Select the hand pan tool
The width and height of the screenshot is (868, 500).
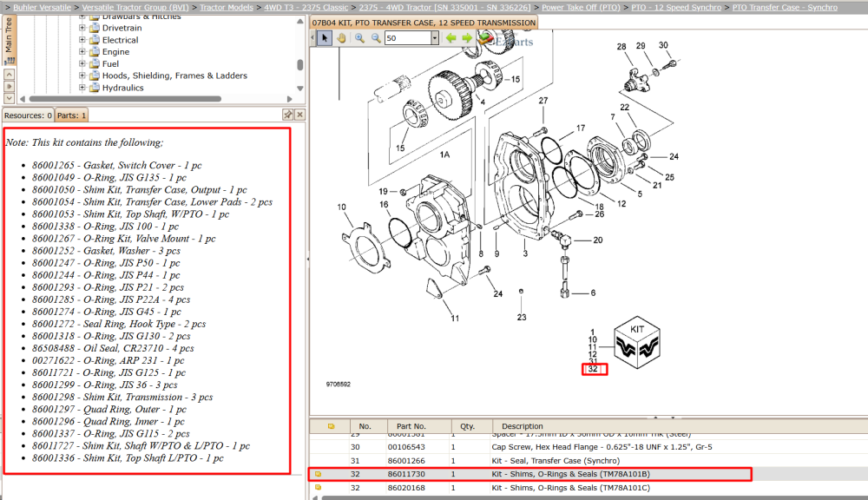pos(341,38)
